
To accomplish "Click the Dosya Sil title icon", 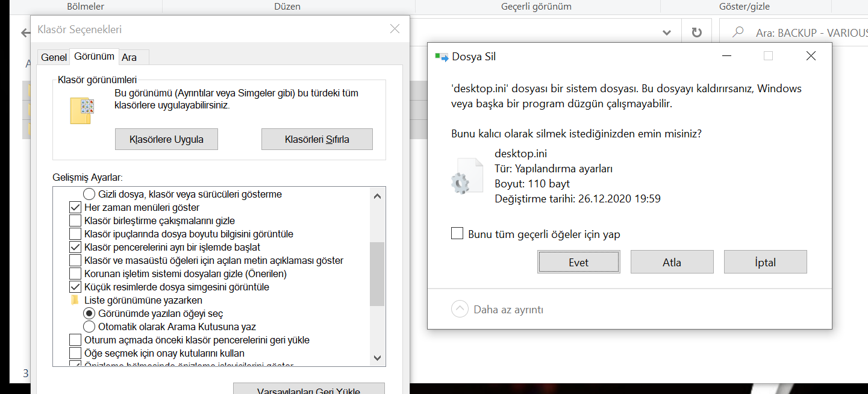I will [442, 57].
